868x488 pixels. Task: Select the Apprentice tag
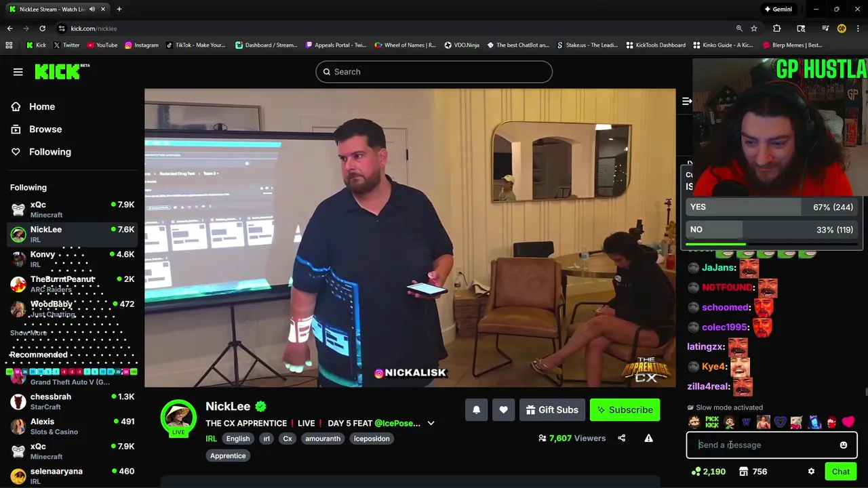point(228,455)
